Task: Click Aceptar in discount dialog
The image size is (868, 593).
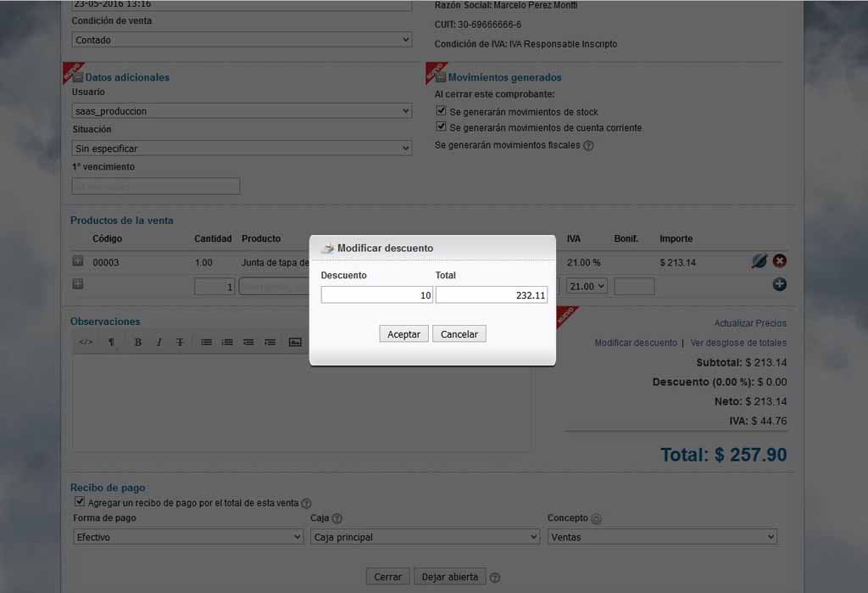Action: coord(403,334)
